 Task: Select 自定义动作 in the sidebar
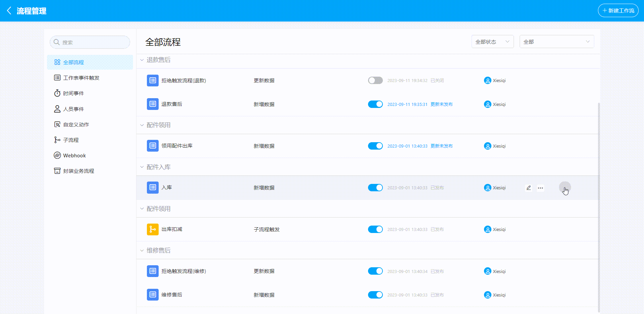tap(90, 124)
